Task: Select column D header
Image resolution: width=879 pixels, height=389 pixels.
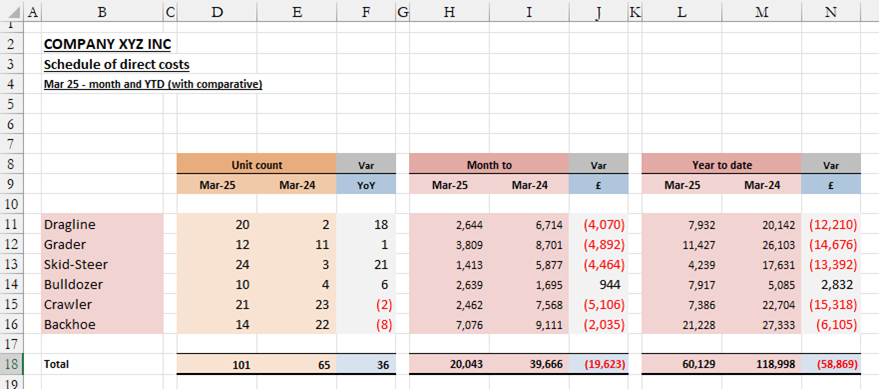Action: coord(217,13)
